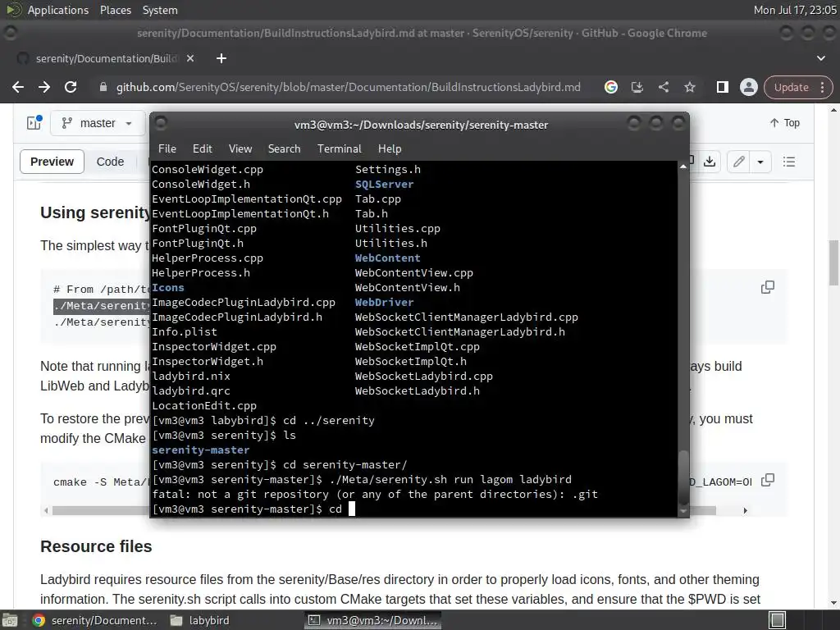The height and width of the screenshot is (630, 840).
Task: Click WebContent directory in terminal listing
Action: (387, 258)
